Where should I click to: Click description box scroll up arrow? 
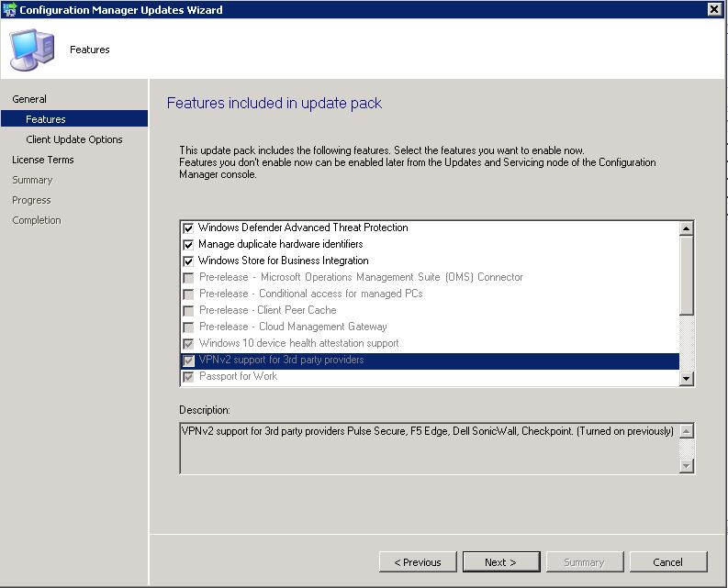[x=686, y=431]
